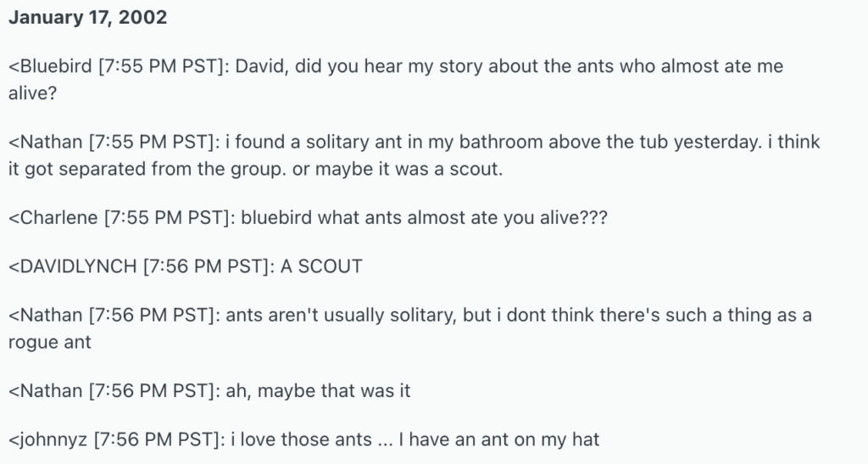Screen dimensions: 868x464
Task: Click Nathan's name in the bathroom ant message
Action: click(x=48, y=142)
